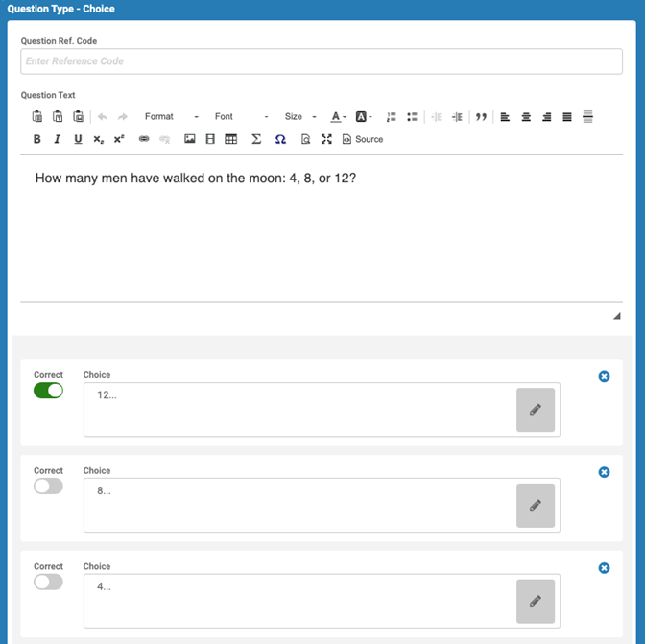
Task: Open the Format dropdown
Action: 171,117
